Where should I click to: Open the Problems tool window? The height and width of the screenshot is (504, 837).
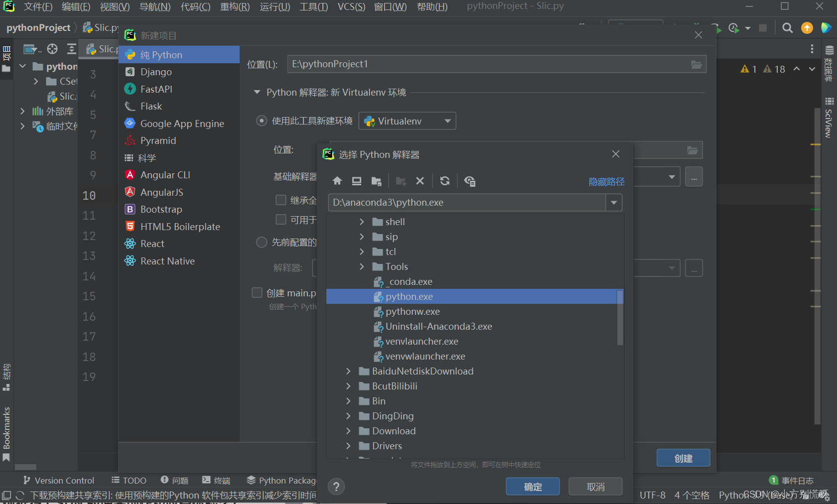point(175,480)
